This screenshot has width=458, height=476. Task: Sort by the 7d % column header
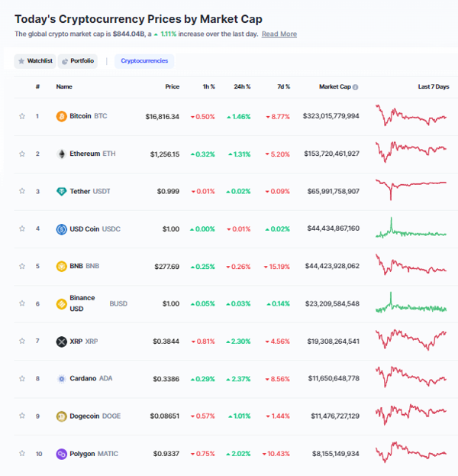[x=284, y=86]
